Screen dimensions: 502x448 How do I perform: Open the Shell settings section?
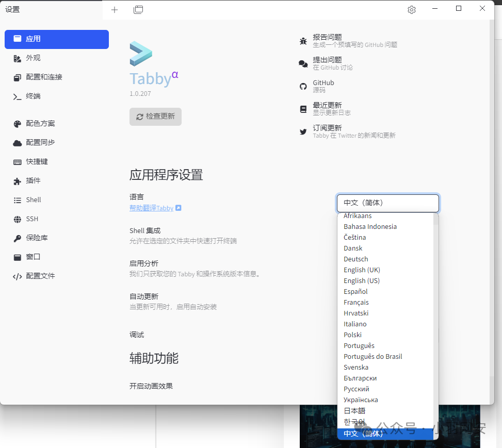click(57, 200)
